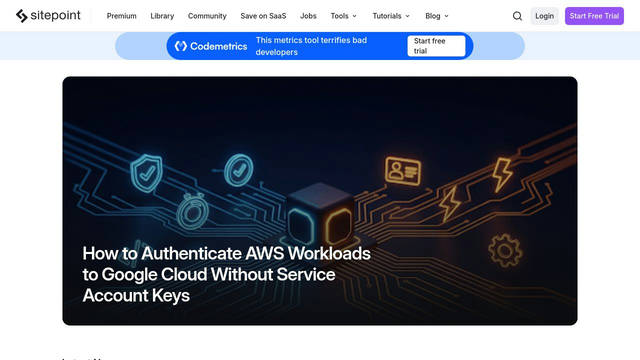Click 'This metrics tool terrifies bad developers' text
This screenshot has height=360, width=640.
(311, 46)
